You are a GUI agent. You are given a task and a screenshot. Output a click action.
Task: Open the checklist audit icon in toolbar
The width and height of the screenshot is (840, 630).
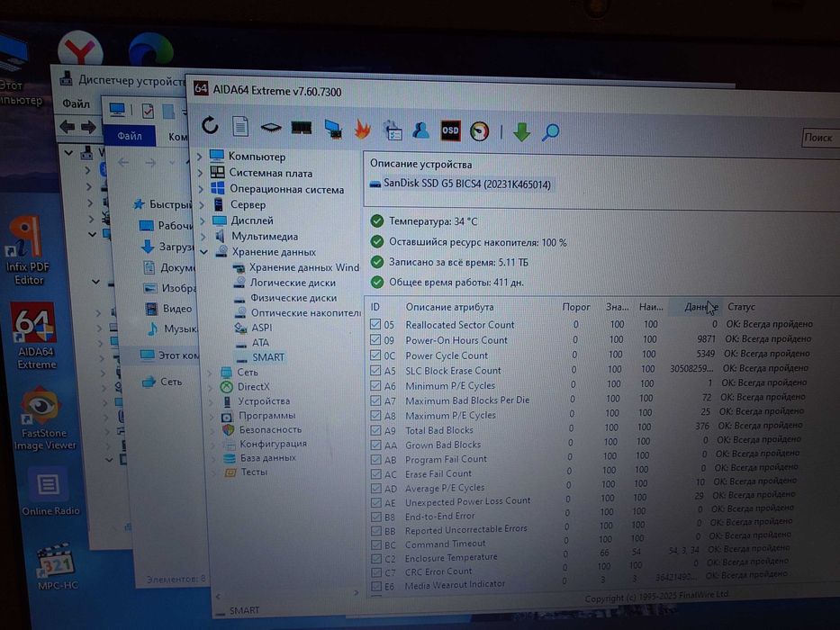click(393, 130)
